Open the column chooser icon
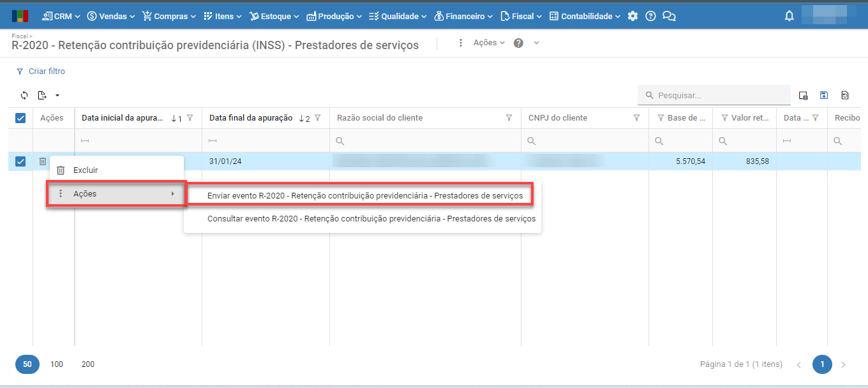 pyautogui.click(x=804, y=95)
